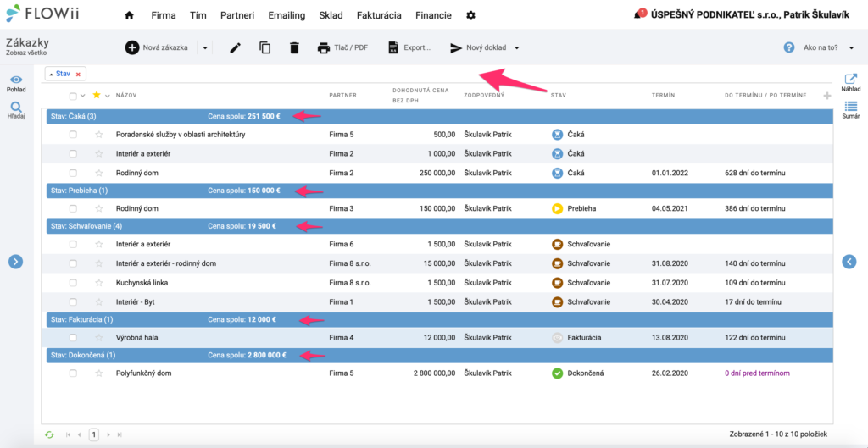
Task: Star the Výrobná hala order
Action: [x=99, y=337]
